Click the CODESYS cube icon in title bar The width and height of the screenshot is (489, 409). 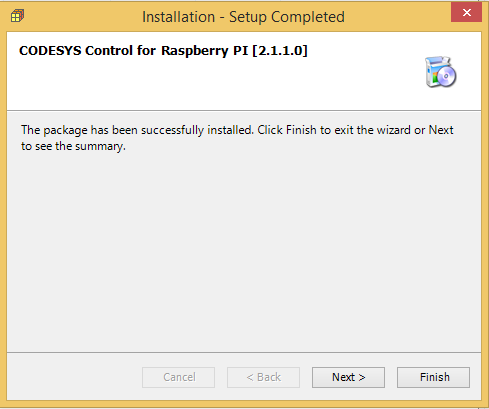tap(17, 16)
